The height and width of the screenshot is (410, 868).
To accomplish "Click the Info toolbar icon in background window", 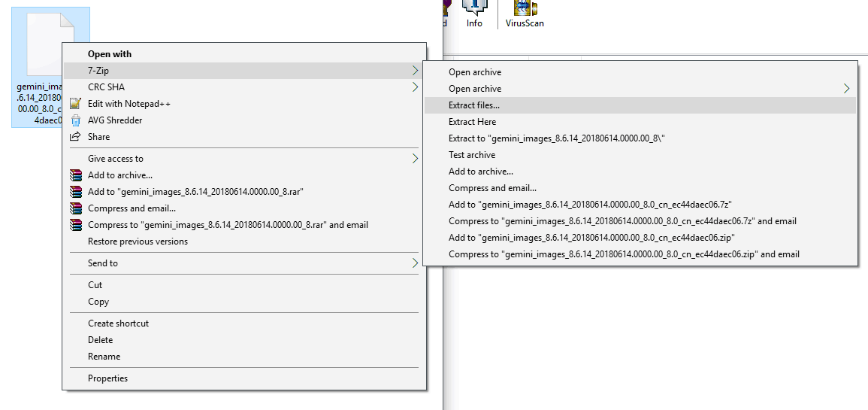I will coord(474,14).
